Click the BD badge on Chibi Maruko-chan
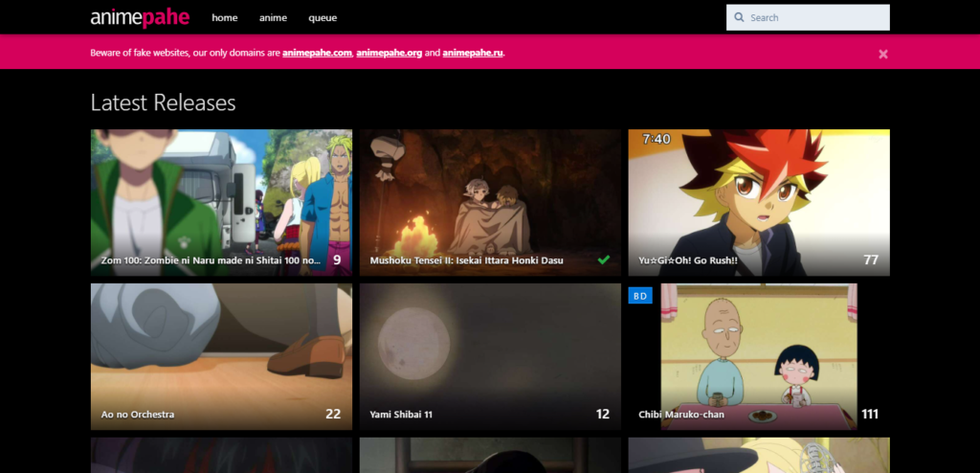The width and height of the screenshot is (980, 473). tap(640, 295)
